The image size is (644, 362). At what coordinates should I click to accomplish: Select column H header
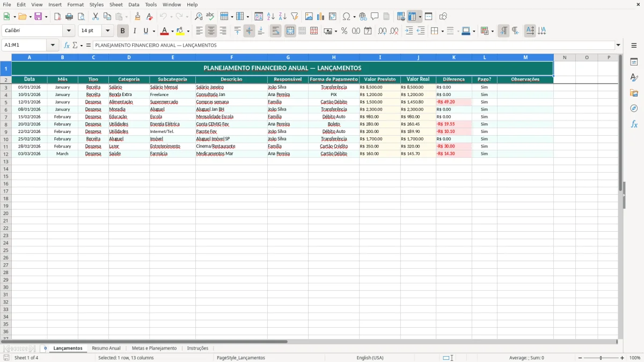coord(334,57)
